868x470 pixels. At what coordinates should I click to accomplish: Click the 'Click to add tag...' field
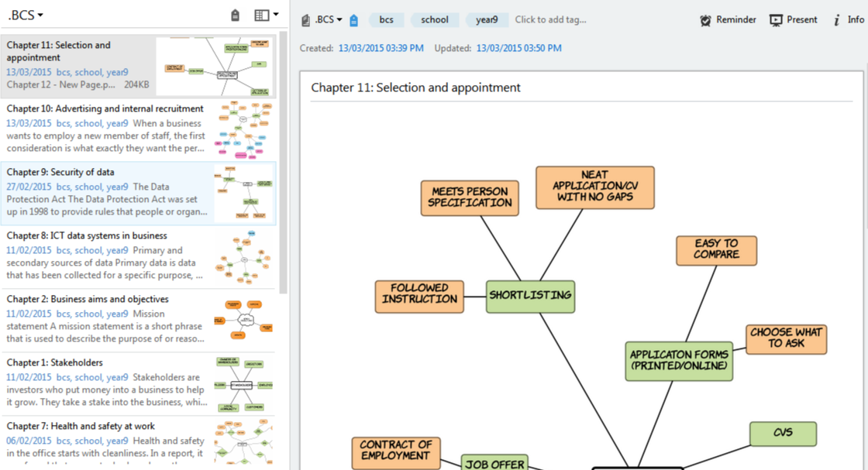tap(551, 20)
